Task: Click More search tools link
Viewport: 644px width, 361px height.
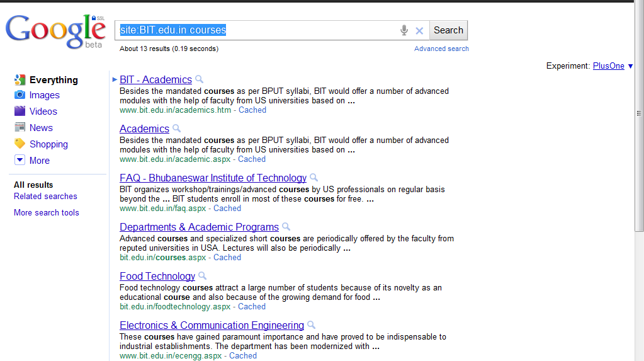Action: (47, 212)
